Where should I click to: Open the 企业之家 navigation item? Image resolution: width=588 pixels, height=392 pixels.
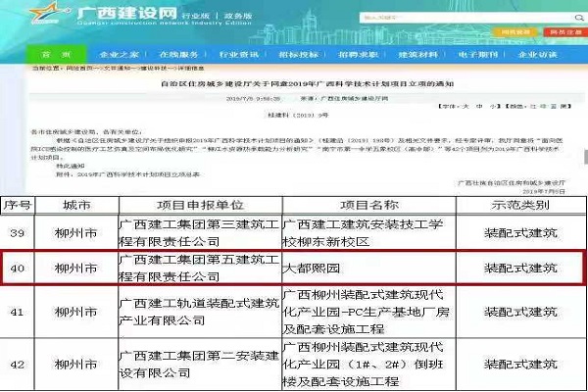(119, 55)
